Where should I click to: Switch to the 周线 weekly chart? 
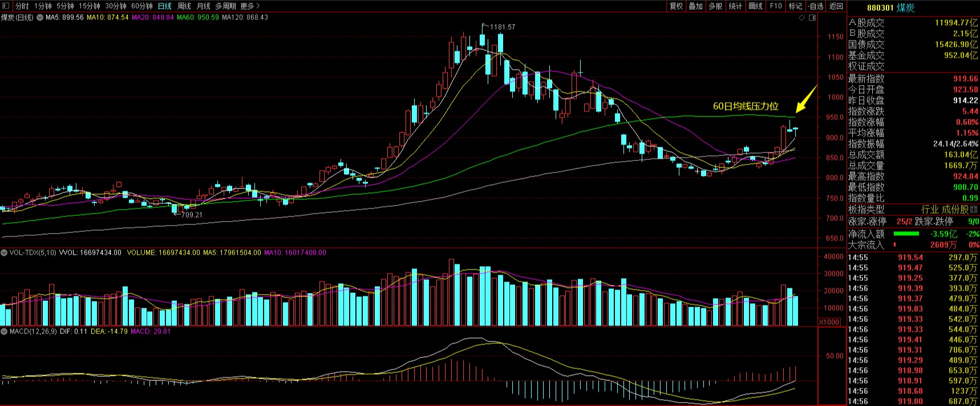(184, 6)
